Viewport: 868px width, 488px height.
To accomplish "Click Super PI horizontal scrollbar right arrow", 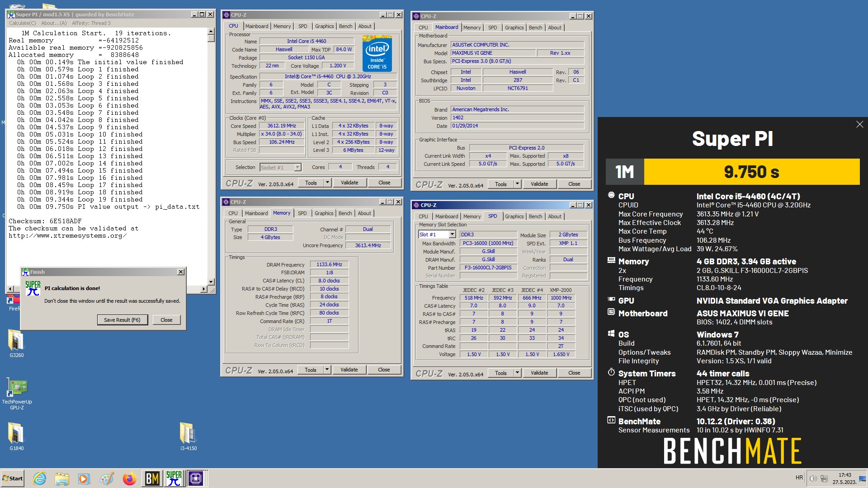I will tap(203, 289).
